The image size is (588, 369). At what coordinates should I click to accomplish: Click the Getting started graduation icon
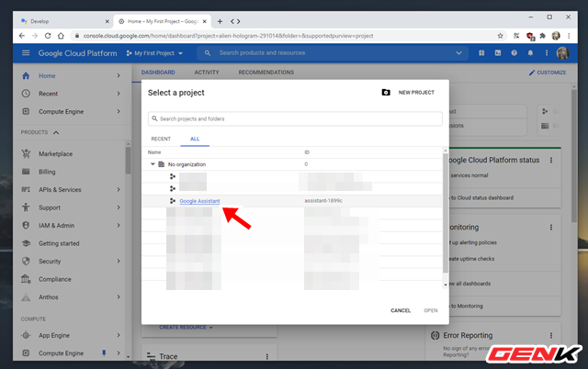(x=26, y=243)
